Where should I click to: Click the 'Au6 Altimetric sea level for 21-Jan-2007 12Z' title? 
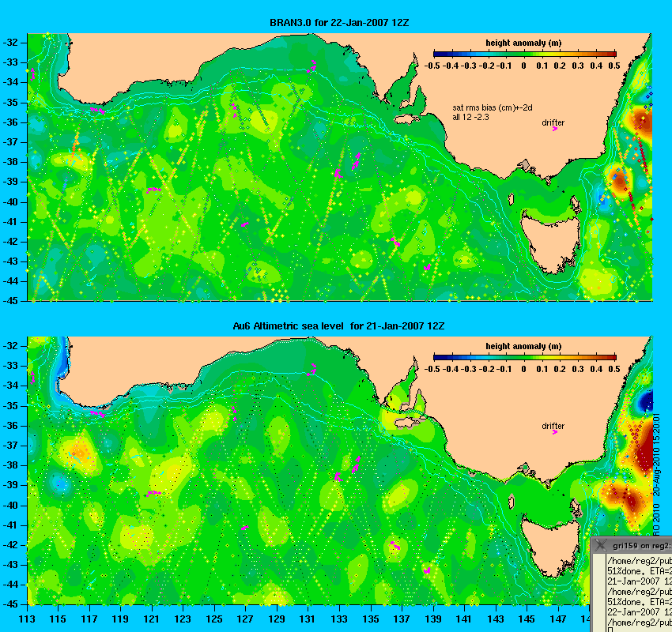(338, 326)
